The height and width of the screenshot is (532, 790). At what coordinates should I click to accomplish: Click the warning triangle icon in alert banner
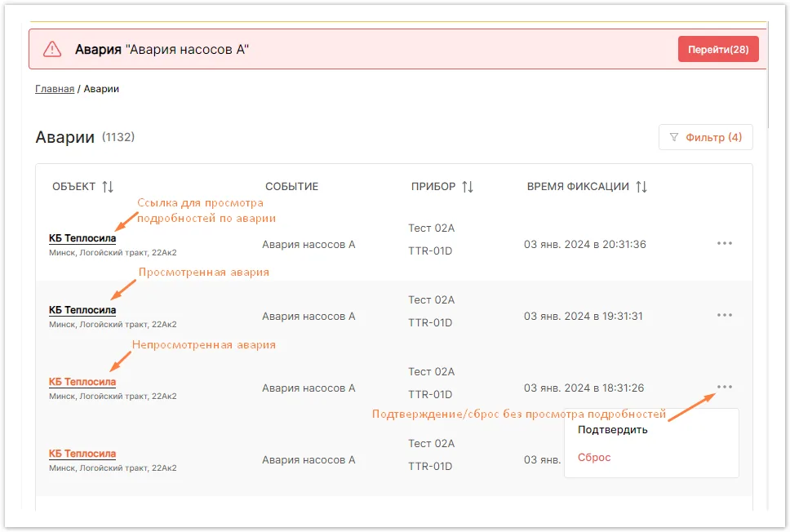pyautogui.click(x=52, y=50)
